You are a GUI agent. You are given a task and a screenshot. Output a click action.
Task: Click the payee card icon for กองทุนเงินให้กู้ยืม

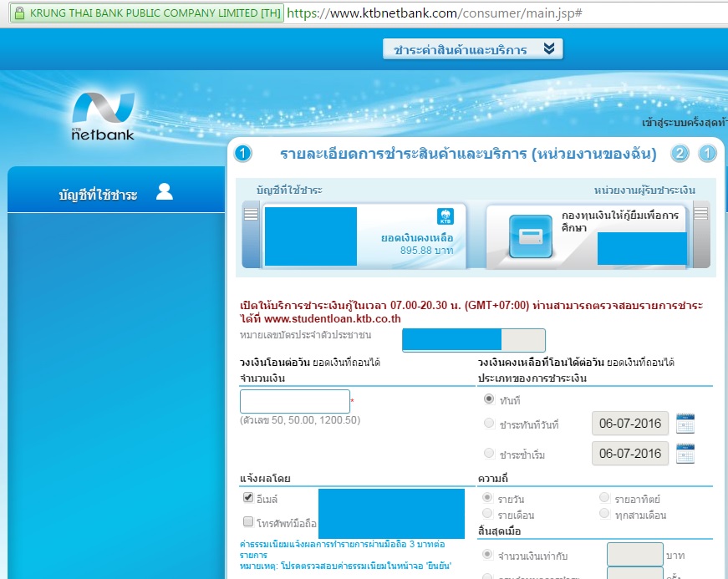tap(531, 236)
